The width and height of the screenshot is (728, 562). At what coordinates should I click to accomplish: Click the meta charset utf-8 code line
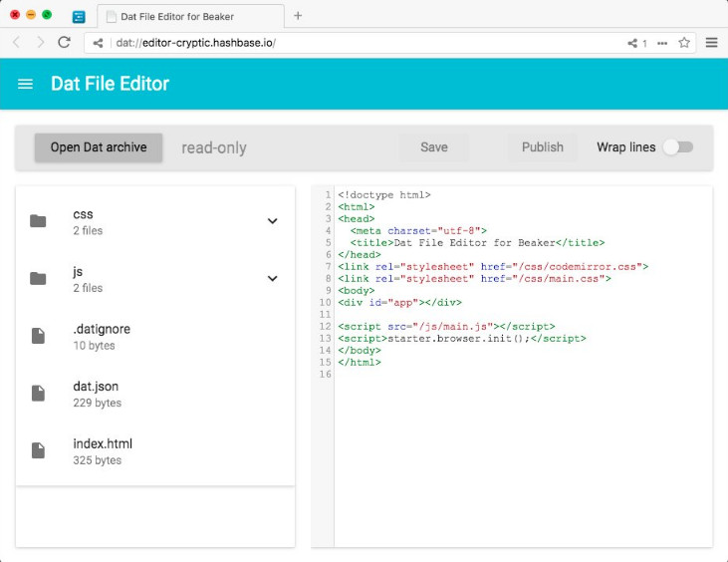(418, 231)
